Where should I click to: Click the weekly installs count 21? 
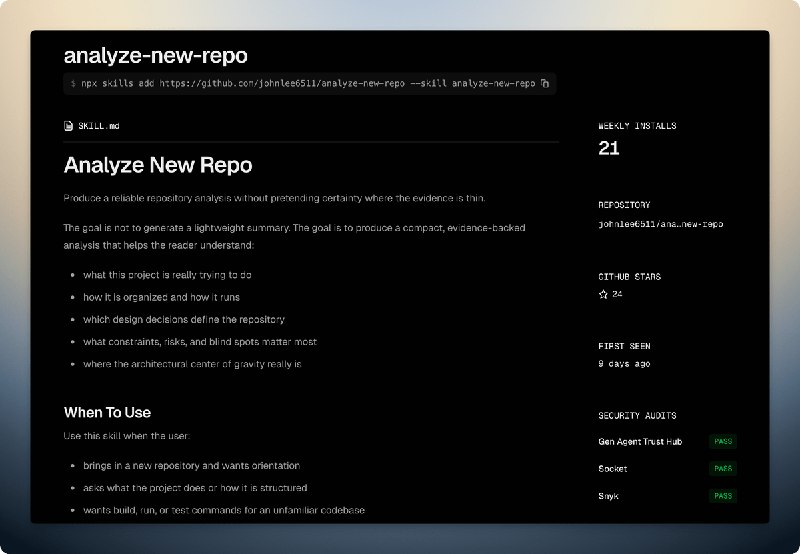[x=609, y=149]
